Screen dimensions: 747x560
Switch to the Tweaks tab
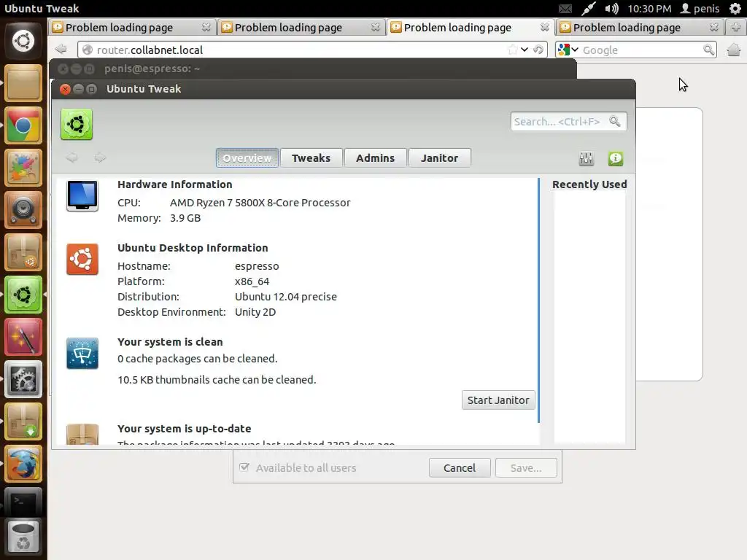pyautogui.click(x=311, y=157)
